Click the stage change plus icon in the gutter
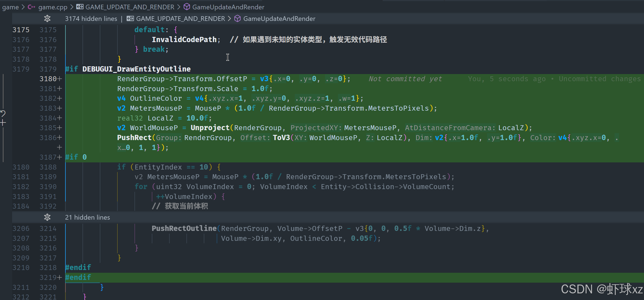Image resolution: width=644 pixels, height=300 pixels. point(3,123)
